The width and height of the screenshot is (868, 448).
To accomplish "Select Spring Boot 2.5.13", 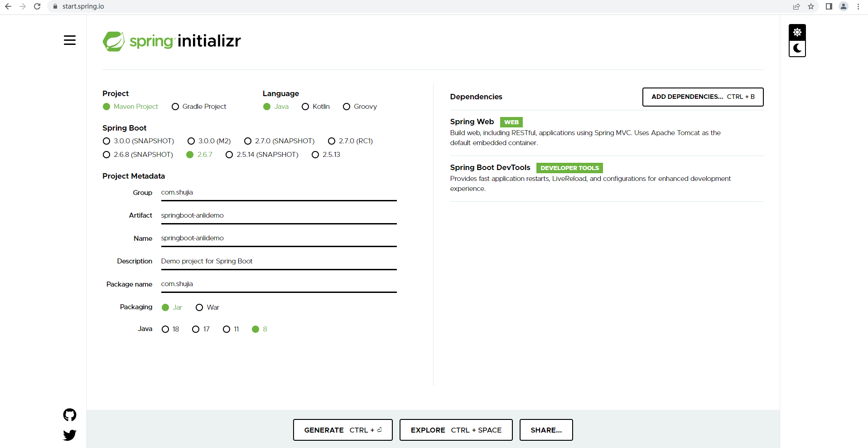I will pos(326,155).
